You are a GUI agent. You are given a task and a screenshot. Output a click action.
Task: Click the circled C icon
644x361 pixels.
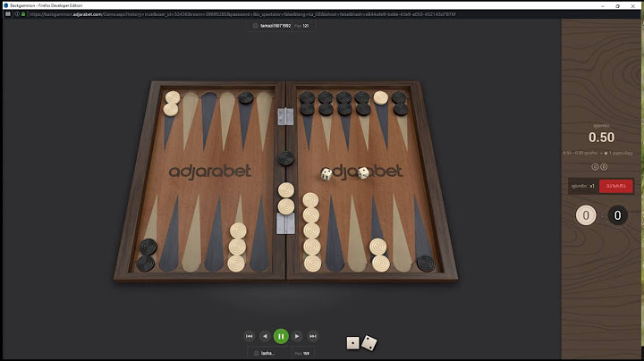click(595, 166)
